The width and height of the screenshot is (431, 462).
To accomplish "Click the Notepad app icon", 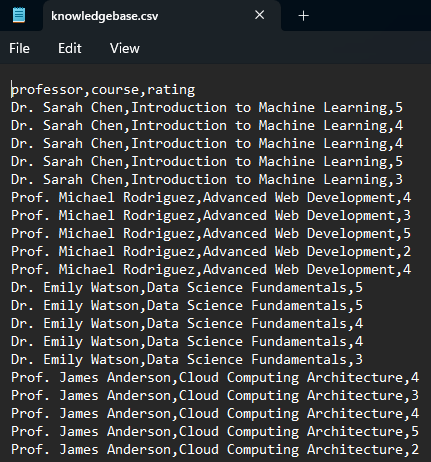I will click(x=19, y=15).
